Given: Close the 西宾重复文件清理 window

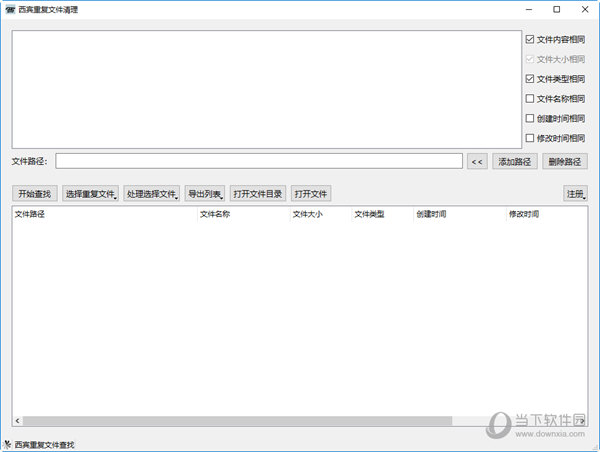Looking at the screenshot, I should 585,10.
